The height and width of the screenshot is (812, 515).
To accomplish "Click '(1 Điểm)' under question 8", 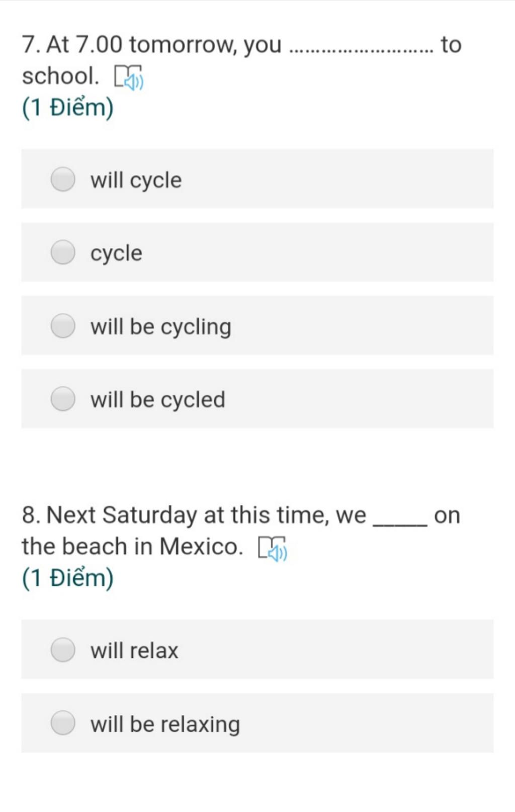I will (x=67, y=578).
